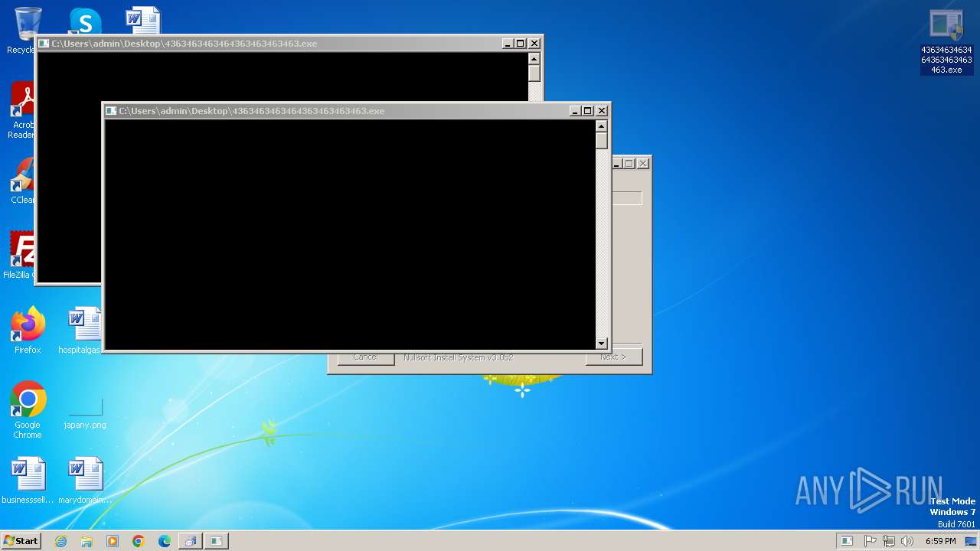Image resolution: width=980 pixels, height=551 pixels.
Task: Click back console window system menu icon
Action: (44, 44)
